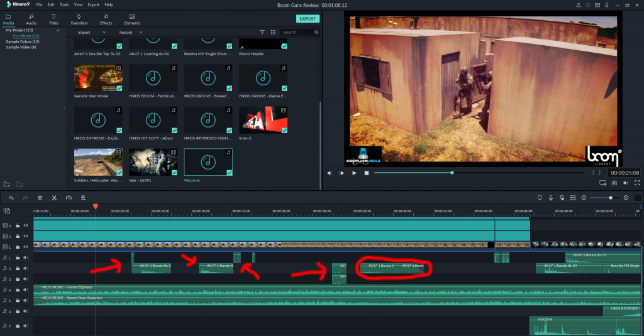Screen dimensions: 644x336
Task: Click the preview playback progress slider handle
Action: [452, 173]
